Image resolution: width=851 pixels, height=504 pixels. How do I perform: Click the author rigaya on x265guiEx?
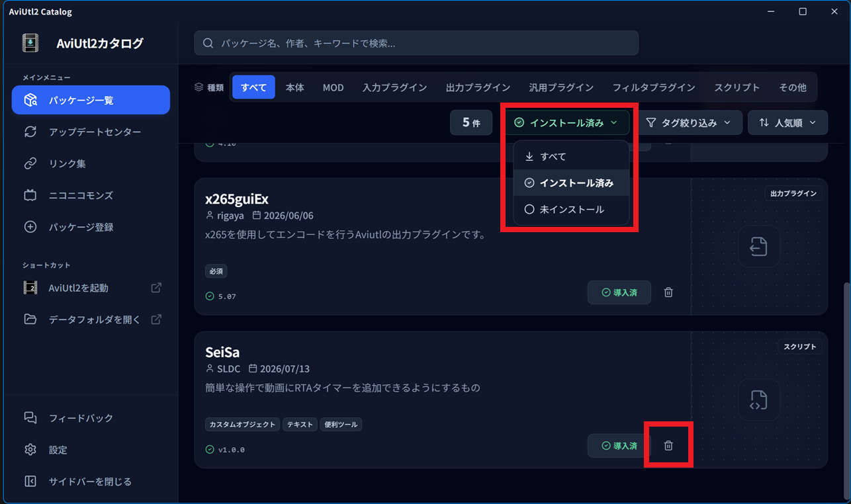click(230, 216)
